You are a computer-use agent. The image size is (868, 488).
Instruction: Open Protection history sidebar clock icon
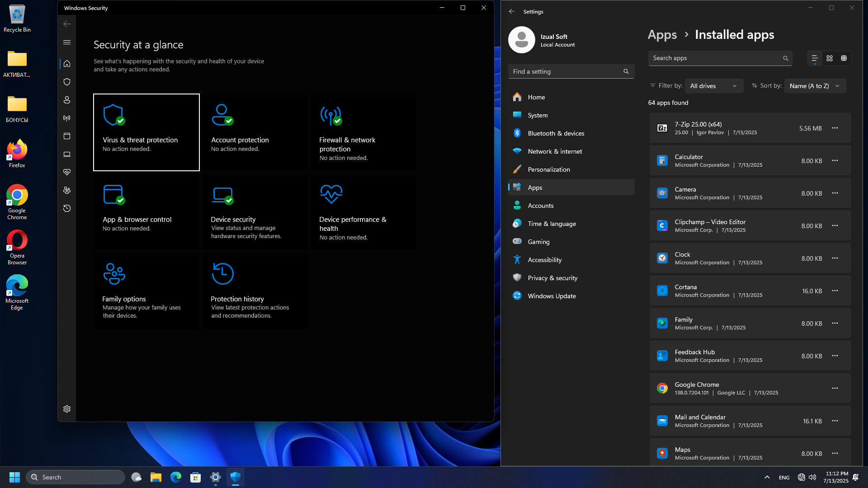point(67,208)
